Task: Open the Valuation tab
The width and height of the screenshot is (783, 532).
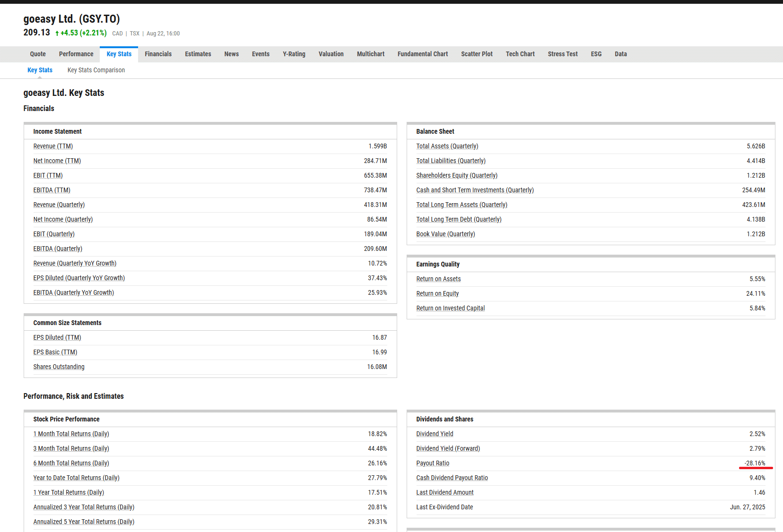Action: pyautogui.click(x=331, y=54)
